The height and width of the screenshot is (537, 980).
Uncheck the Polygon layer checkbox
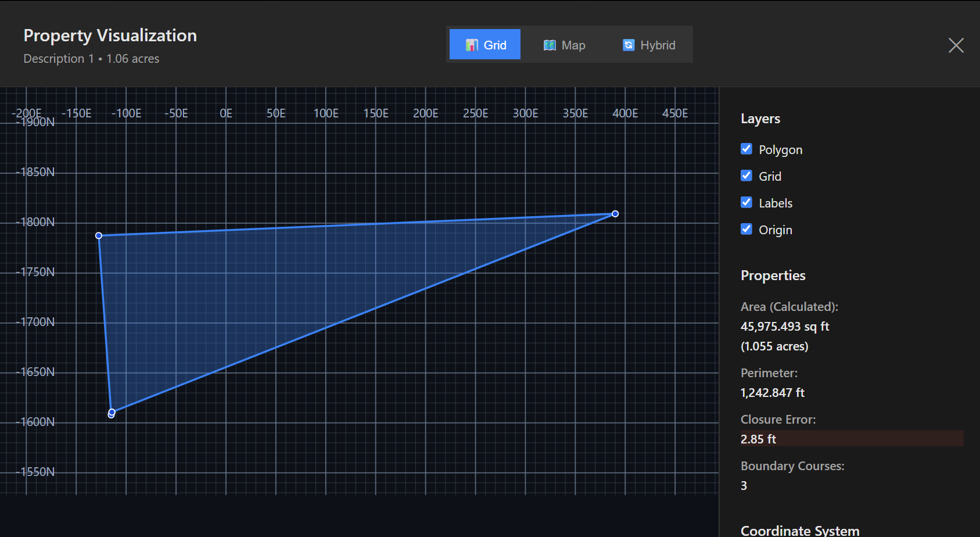tap(746, 149)
